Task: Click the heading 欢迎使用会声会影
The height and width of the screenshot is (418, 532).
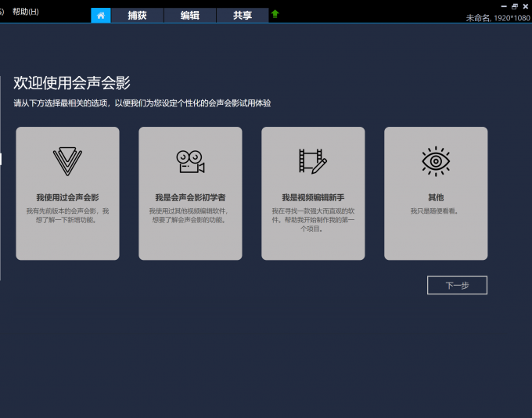Action: [72, 83]
